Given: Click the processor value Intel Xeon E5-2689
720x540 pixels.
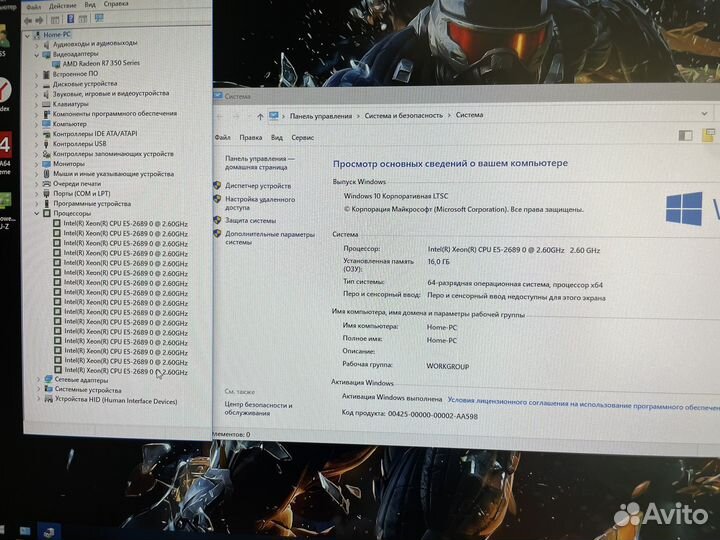Looking at the screenshot, I should click(514, 250).
